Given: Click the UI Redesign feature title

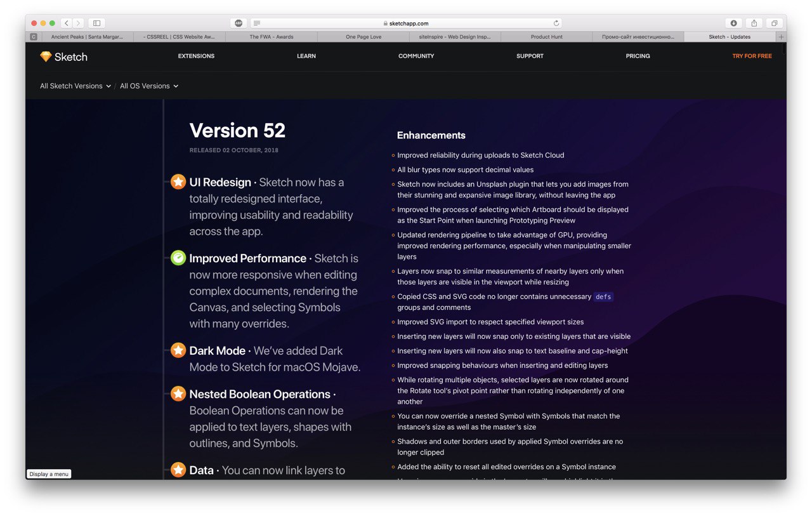Looking at the screenshot, I should [220, 182].
